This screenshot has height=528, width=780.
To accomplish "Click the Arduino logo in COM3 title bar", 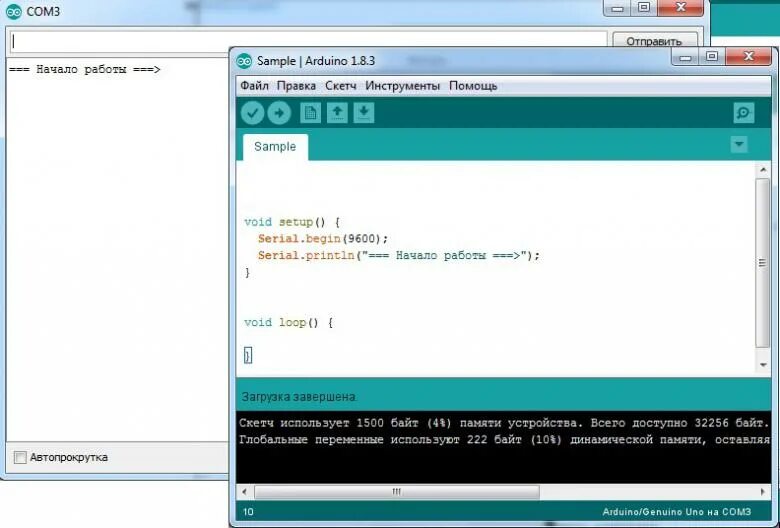I will [14, 11].
